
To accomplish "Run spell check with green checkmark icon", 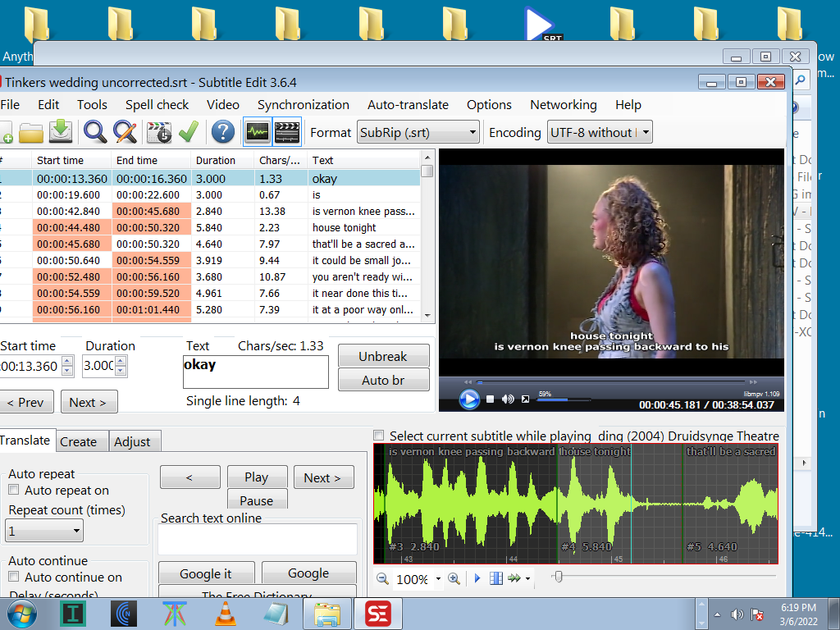I will tap(189, 132).
